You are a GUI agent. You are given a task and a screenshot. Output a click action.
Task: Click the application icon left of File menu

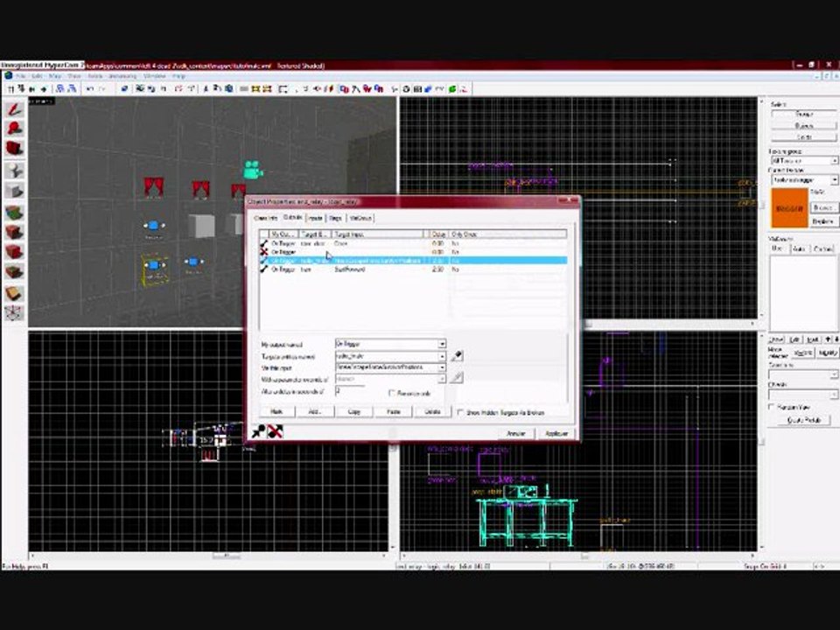click(x=8, y=76)
